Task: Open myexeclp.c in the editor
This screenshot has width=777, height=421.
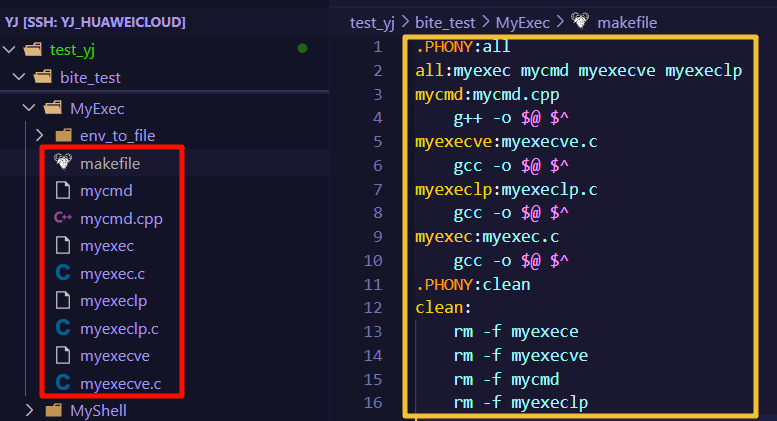Action: [119, 328]
